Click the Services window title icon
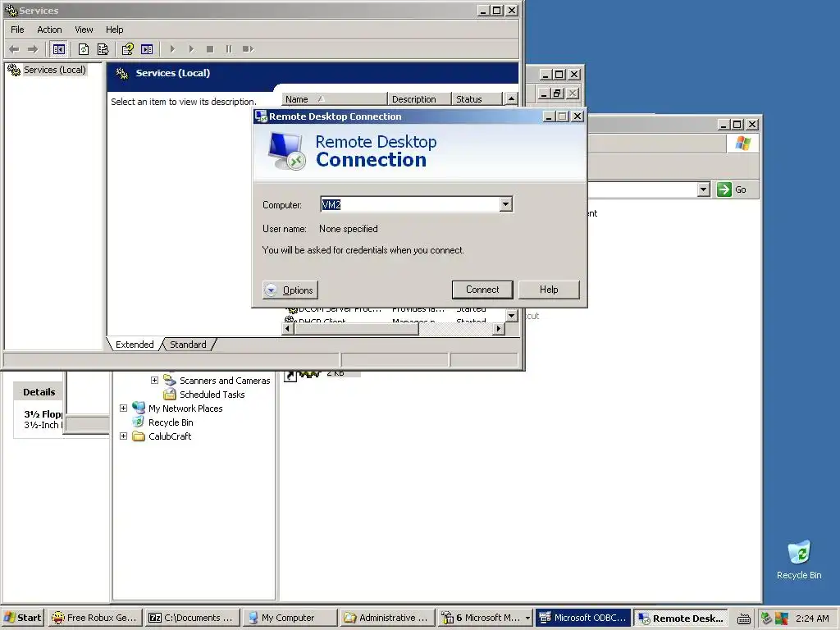Viewport: 840px width, 630px height. pyautogui.click(x=11, y=10)
